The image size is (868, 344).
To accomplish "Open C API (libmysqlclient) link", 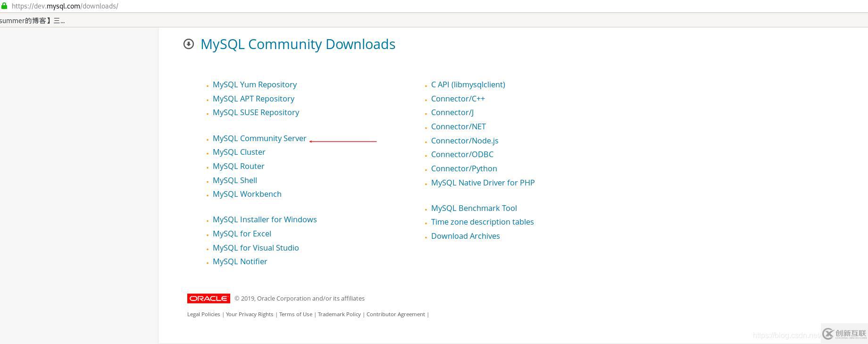I will (468, 84).
